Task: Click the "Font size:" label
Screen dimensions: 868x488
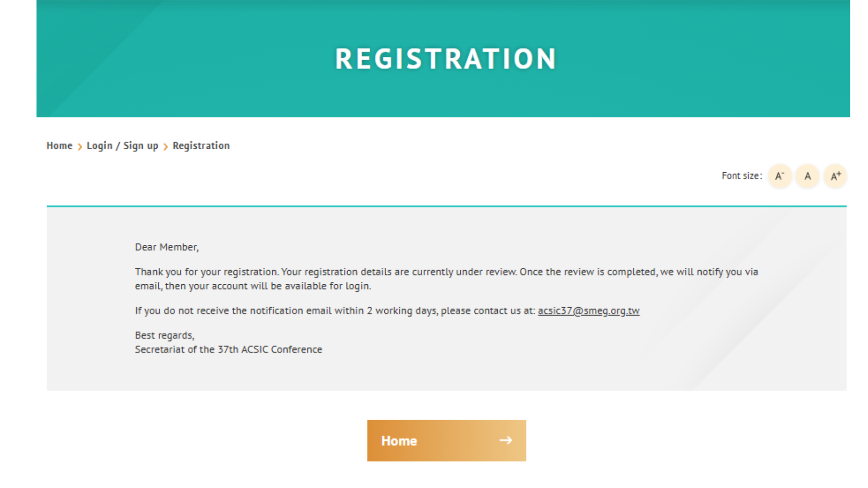Action: pos(741,176)
